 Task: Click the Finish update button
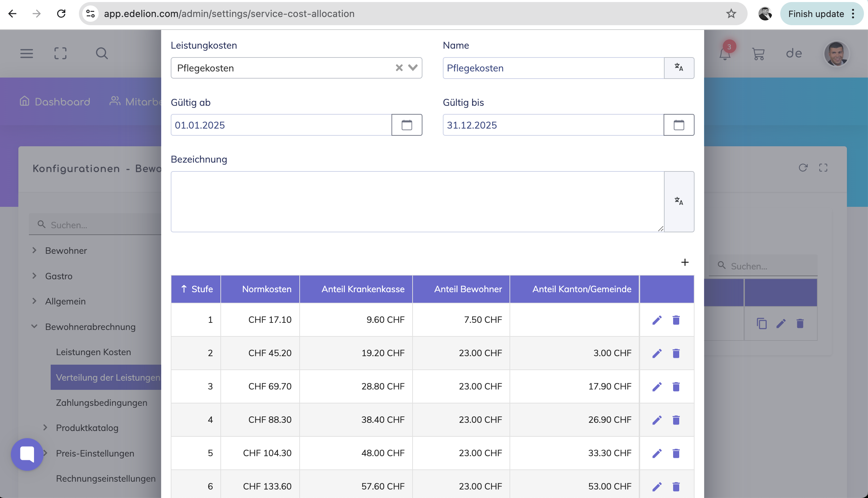(x=816, y=14)
